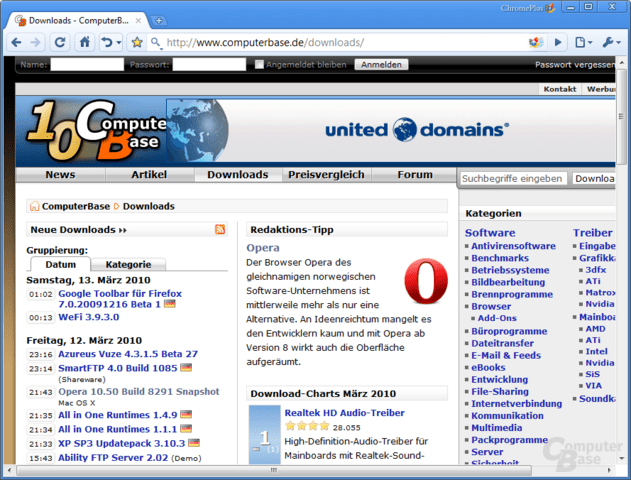This screenshot has width=631, height=480.
Task: Open the Intel mainboard driver category
Action: click(596, 351)
